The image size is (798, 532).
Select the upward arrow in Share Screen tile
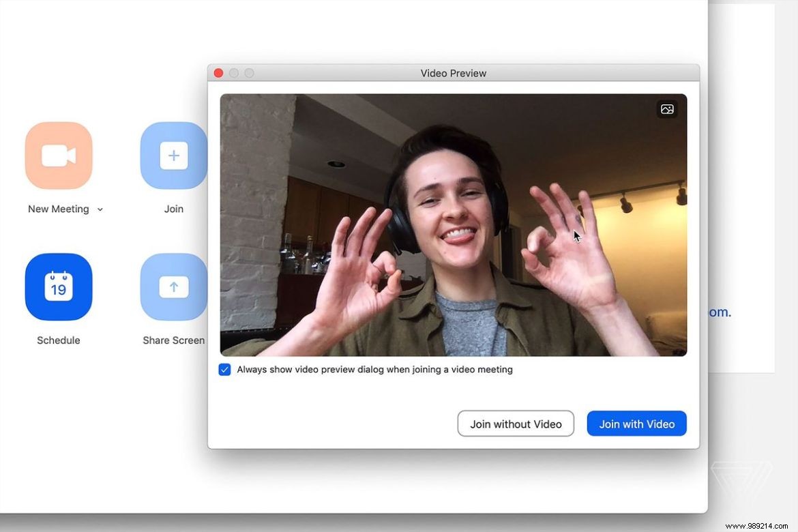coord(173,287)
